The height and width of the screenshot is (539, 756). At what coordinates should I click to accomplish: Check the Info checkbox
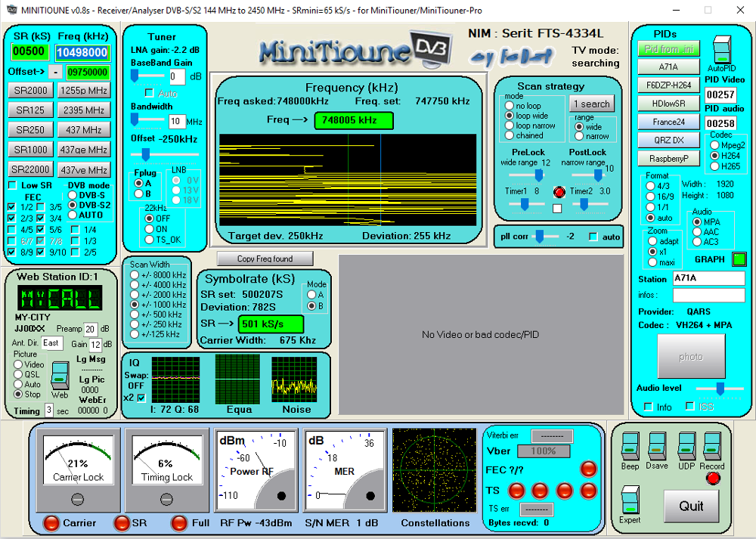pyautogui.click(x=649, y=407)
